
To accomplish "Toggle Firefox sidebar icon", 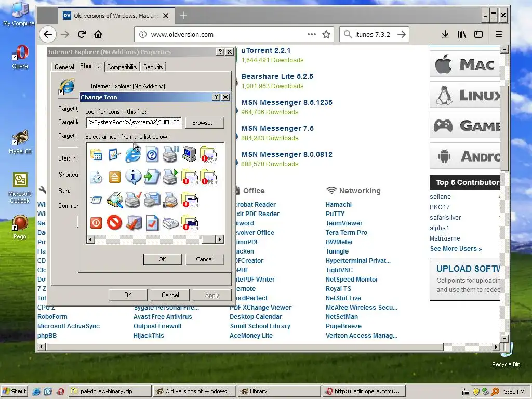I will pyautogui.click(x=478, y=34).
